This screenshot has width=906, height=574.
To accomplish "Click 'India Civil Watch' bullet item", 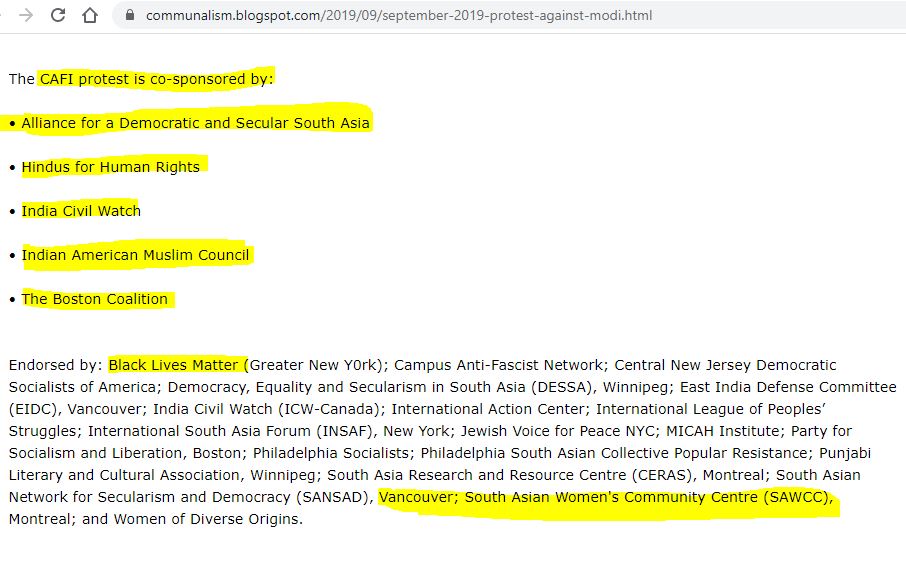I will pos(81,210).
